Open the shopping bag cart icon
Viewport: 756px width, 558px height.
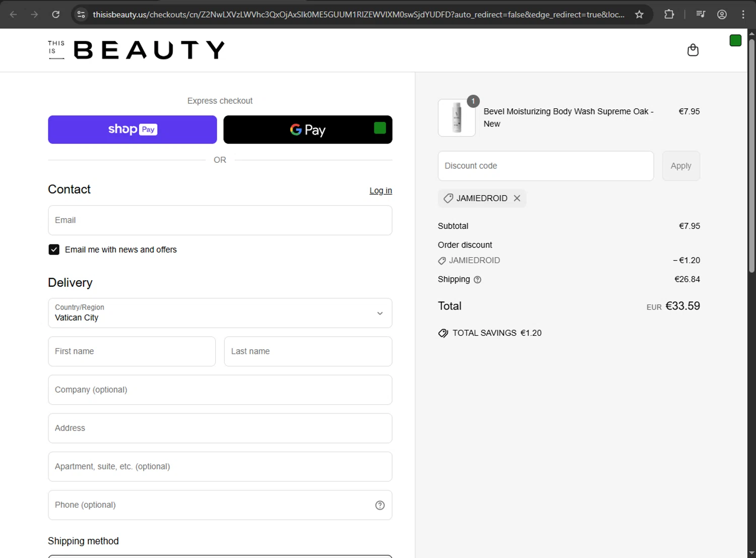693,50
